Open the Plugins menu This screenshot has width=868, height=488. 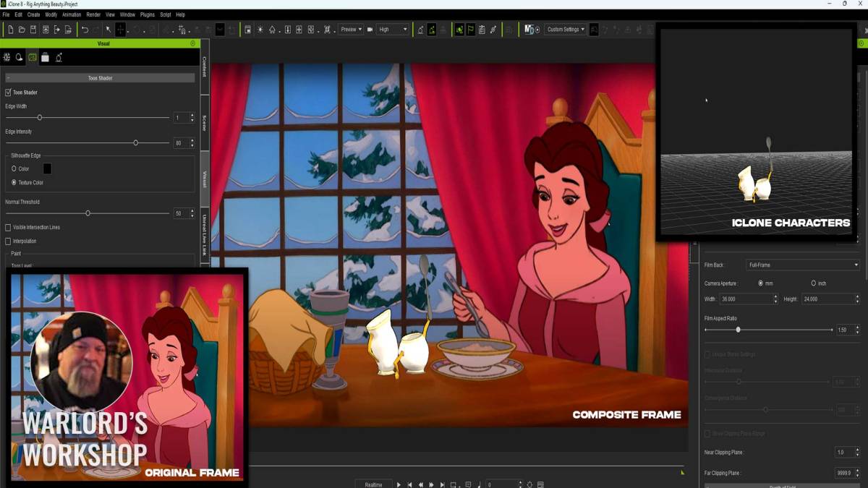pos(148,14)
